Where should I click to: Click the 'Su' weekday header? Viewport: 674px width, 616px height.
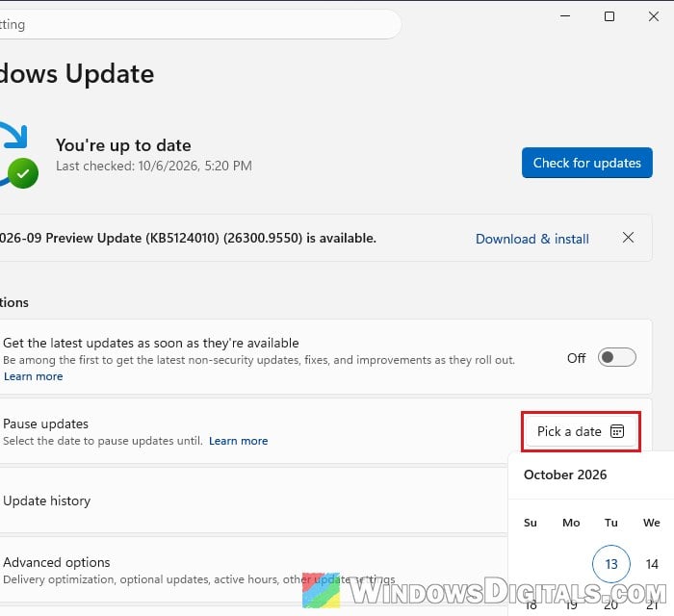(531, 523)
